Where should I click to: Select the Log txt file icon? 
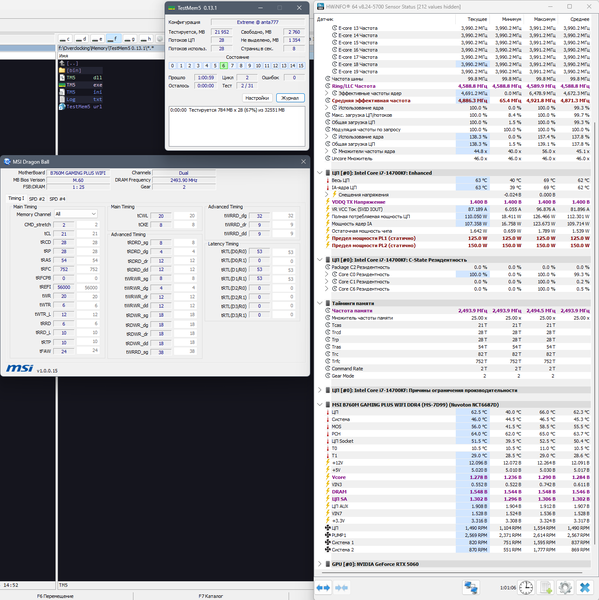62,99
